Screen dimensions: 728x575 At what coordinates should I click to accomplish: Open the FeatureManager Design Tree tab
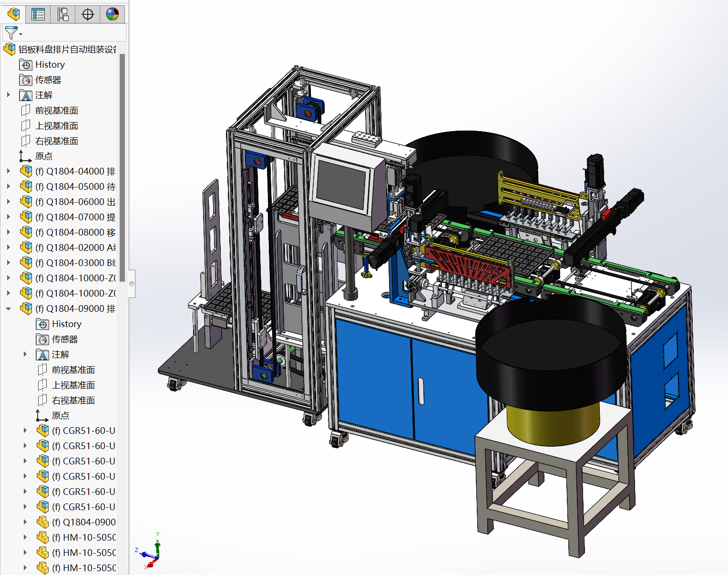tap(14, 14)
